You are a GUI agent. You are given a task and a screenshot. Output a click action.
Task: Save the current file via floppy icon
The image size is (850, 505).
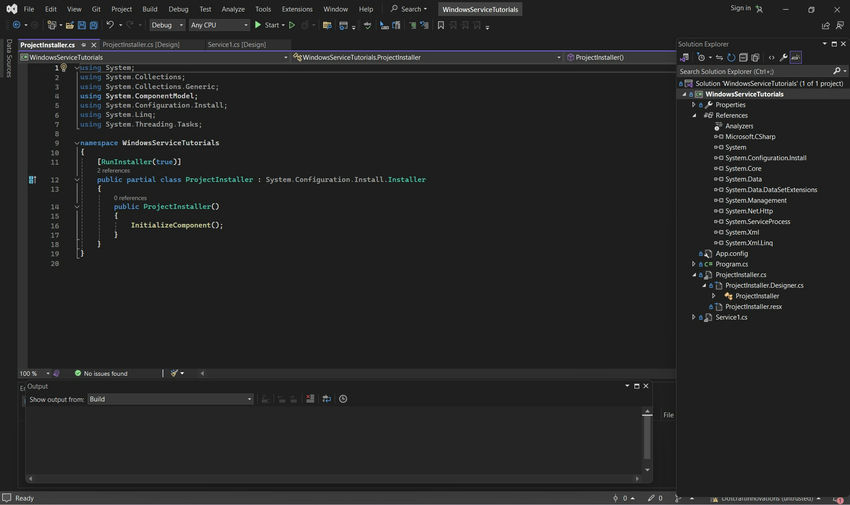82,25
